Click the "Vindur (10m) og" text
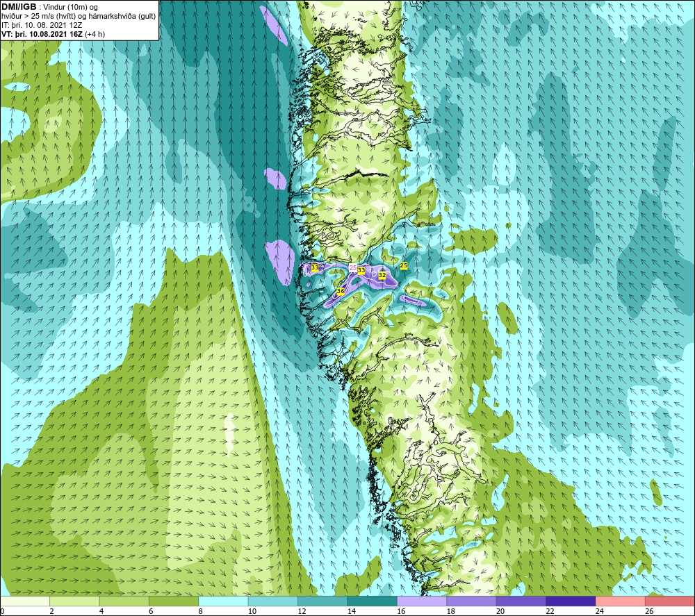The width and height of the screenshot is (695, 616). [x=70, y=8]
